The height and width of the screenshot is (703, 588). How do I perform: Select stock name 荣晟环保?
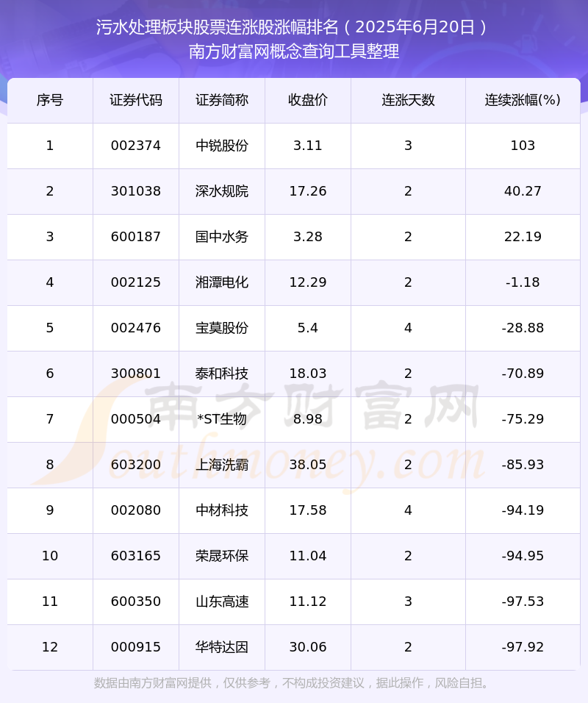point(222,556)
